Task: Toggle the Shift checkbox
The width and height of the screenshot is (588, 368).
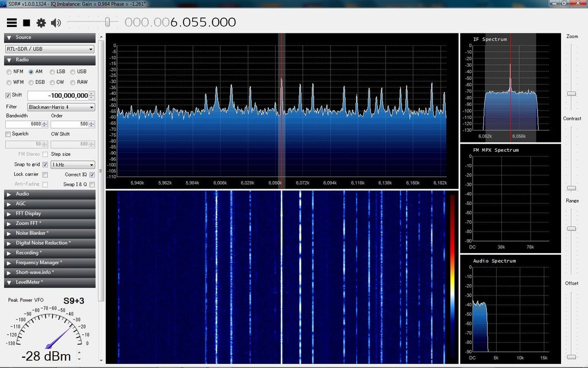Action: click(x=8, y=95)
